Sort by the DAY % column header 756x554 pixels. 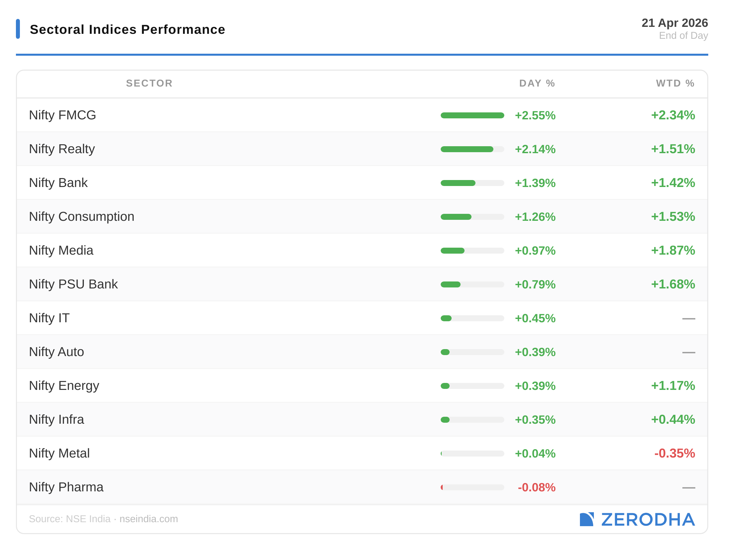click(x=536, y=83)
